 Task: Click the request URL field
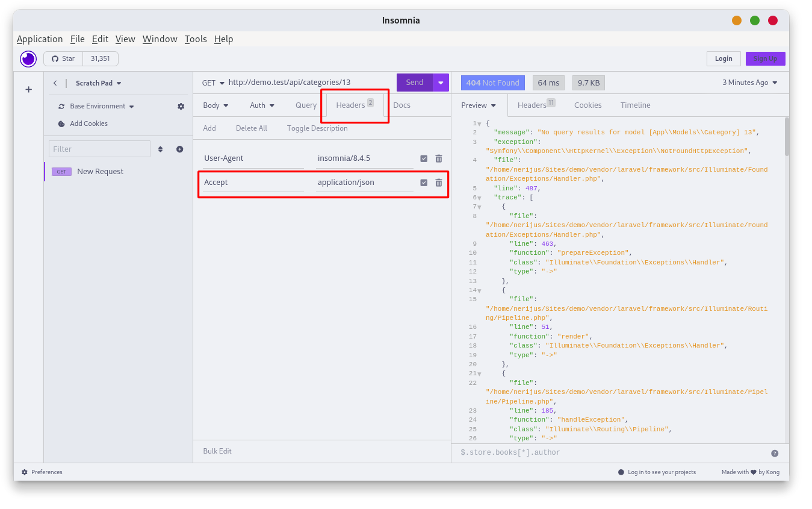(x=310, y=83)
